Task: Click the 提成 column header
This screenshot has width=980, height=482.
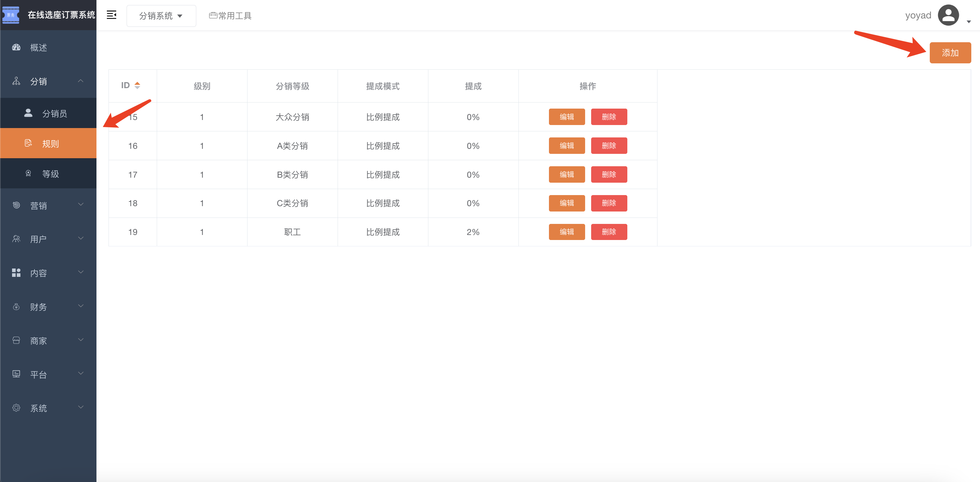Action: point(473,86)
